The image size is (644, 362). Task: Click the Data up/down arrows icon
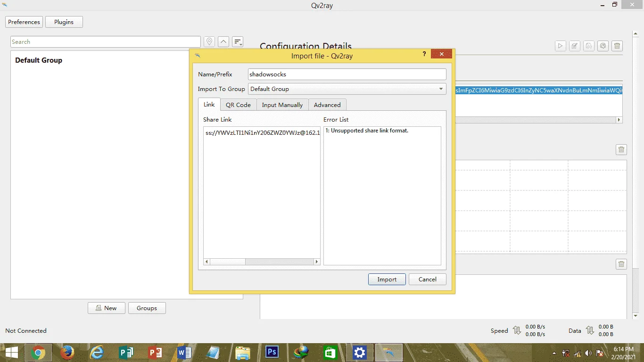coord(590,330)
